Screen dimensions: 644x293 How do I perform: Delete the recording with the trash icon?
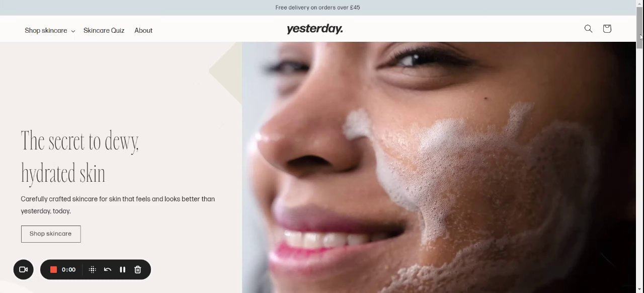click(138, 269)
